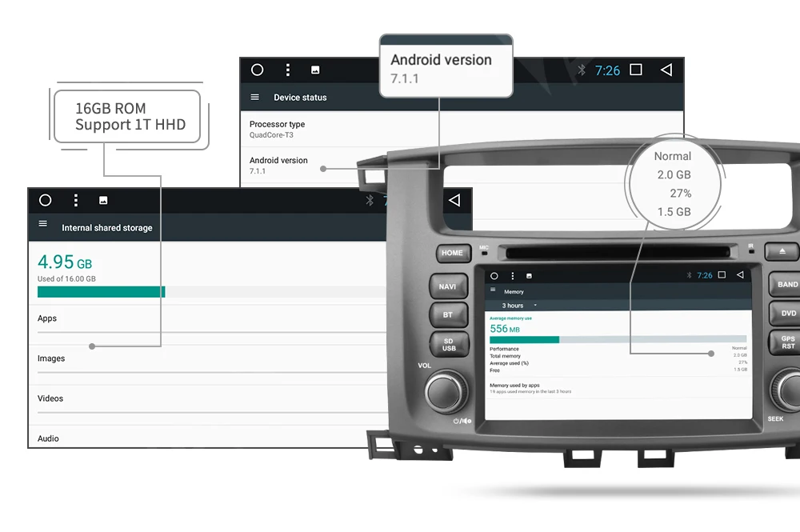Click the HOME hardware button

point(453,253)
